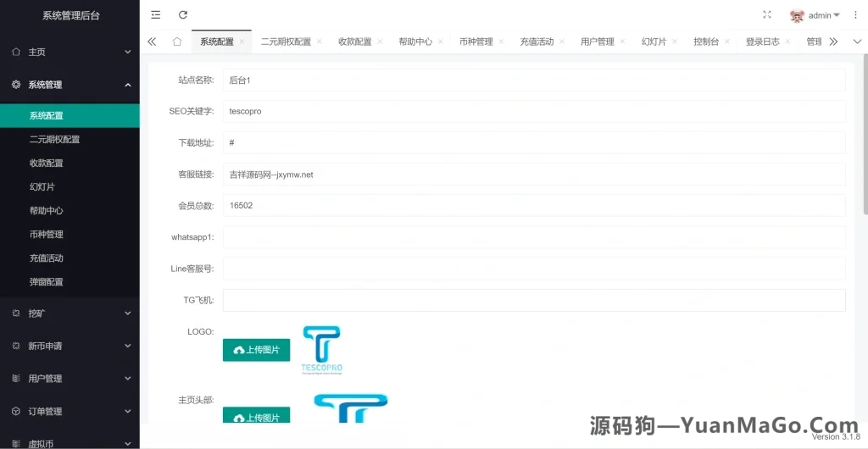Refresh the page using the reload icon

click(183, 15)
